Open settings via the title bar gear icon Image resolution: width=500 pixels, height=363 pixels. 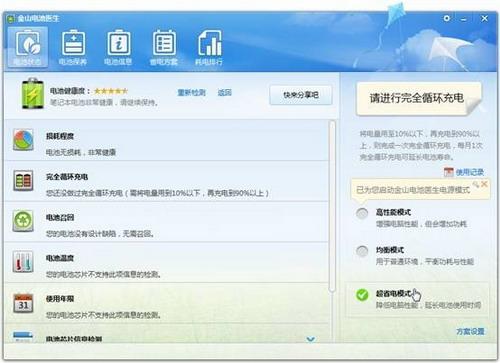pos(447,18)
